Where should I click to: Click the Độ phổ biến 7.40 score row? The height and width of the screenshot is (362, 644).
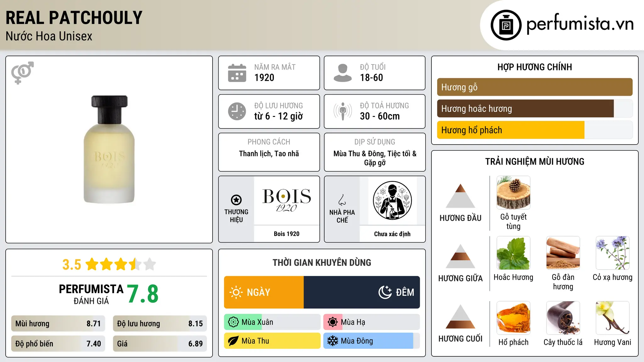[x=58, y=344]
